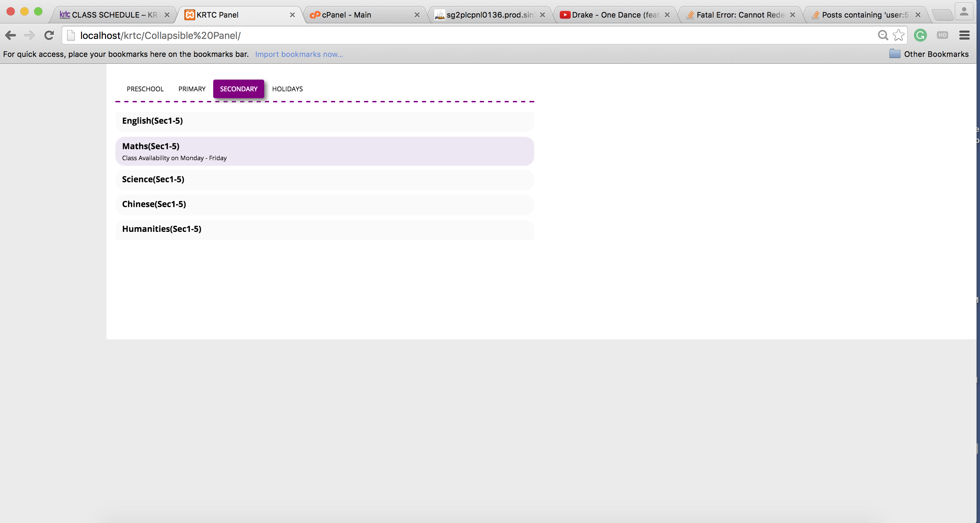Open a new browser tab
This screenshot has width=980, height=523.
[x=942, y=15]
